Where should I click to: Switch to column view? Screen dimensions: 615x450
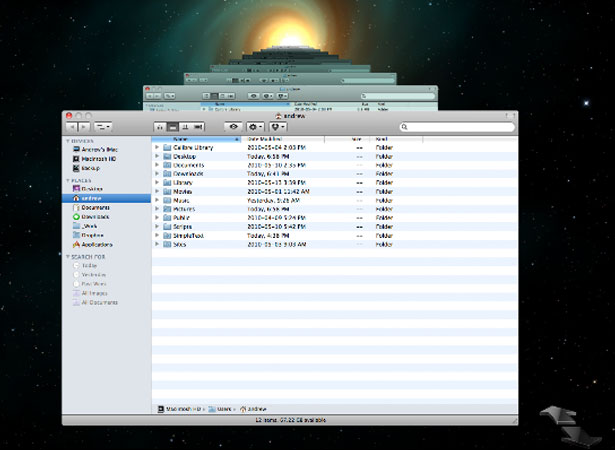185,127
